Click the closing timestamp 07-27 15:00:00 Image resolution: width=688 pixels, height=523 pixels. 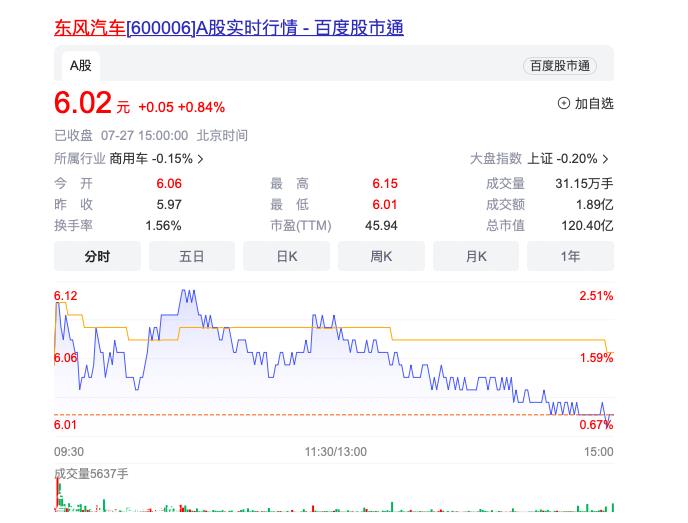144,136
